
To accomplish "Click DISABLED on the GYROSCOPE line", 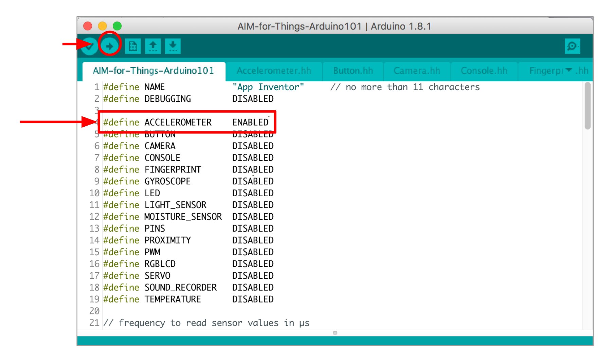I will [253, 181].
